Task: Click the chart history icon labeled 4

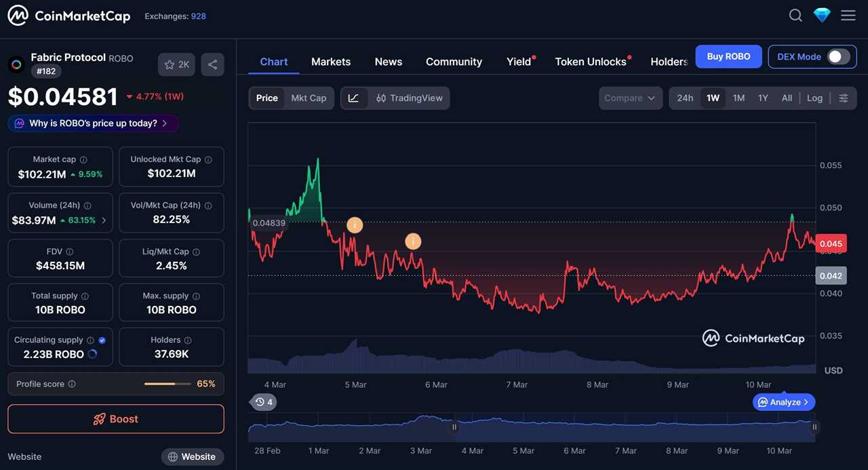Action: click(x=263, y=402)
